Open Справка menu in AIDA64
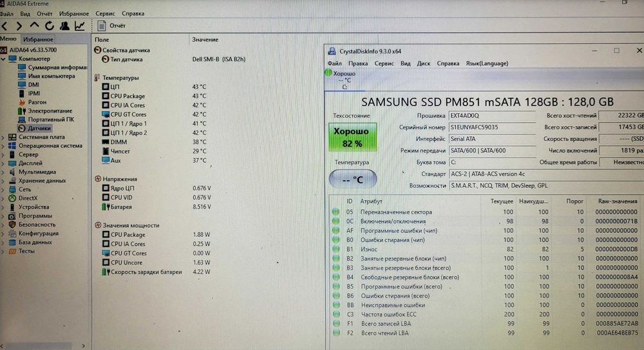 pos(133,14)
